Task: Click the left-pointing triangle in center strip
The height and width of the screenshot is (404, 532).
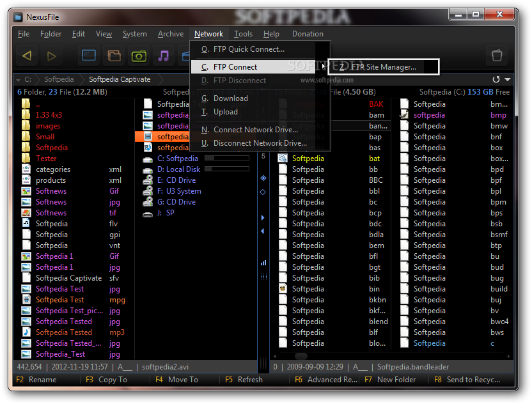Action: (x=263, y=231)
